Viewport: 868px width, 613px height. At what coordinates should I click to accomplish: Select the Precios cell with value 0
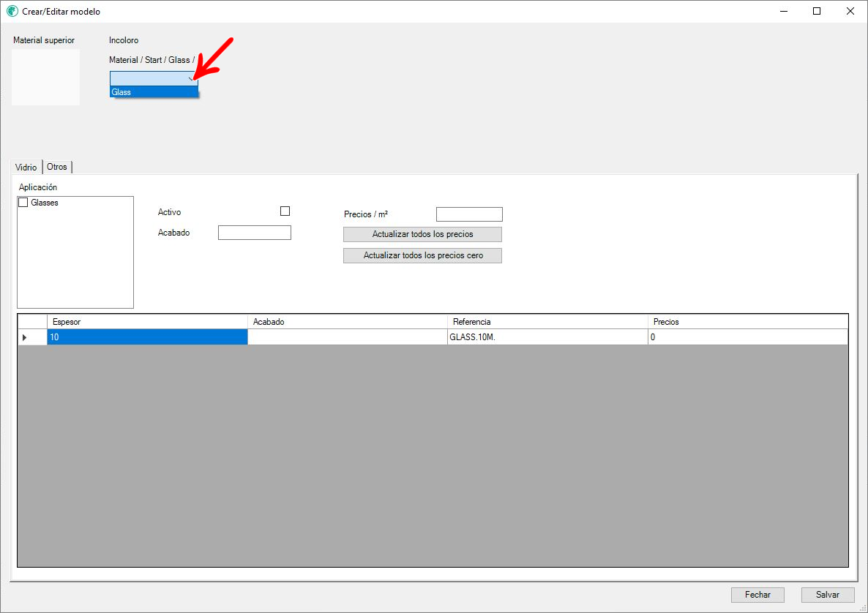(x=748, y=337)
